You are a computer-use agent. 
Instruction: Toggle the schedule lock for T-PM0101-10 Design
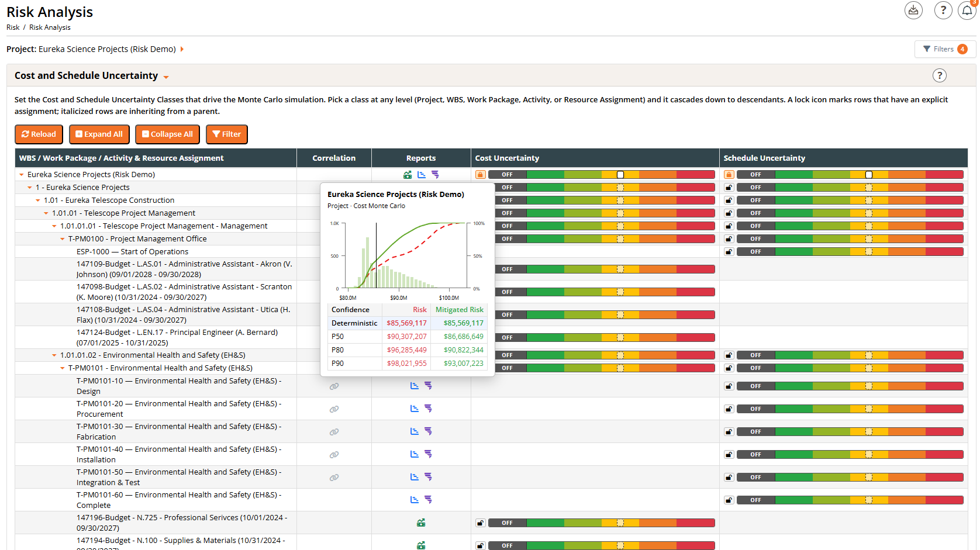[x=729, y=386]
